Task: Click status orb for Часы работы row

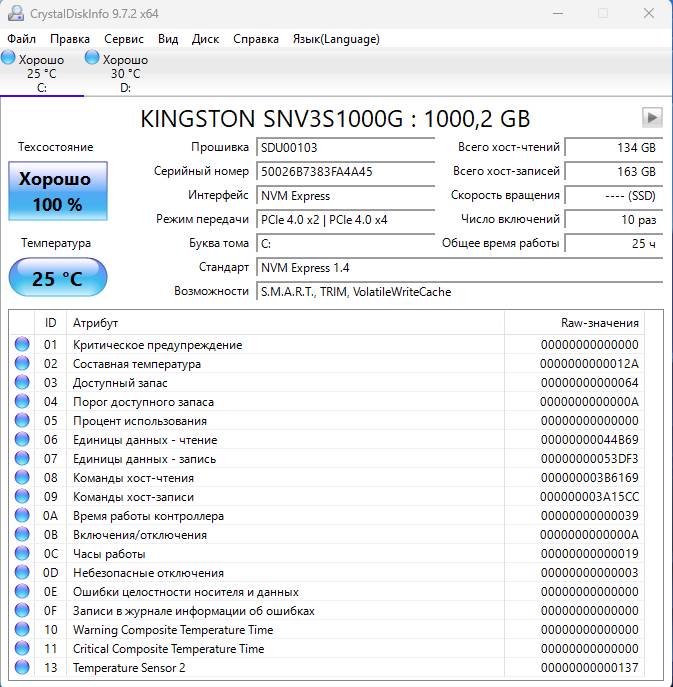Action: [x=22, y=554]
